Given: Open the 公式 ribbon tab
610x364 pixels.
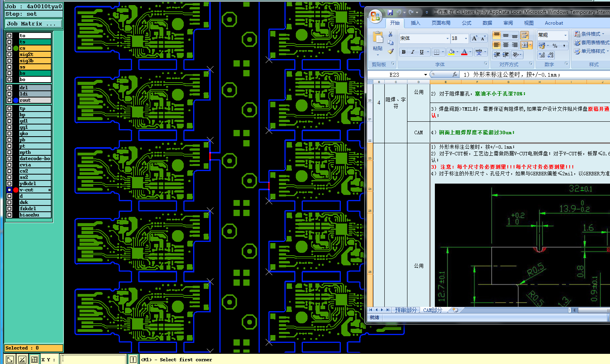Looking at the screenshot, I should (467, 23).
